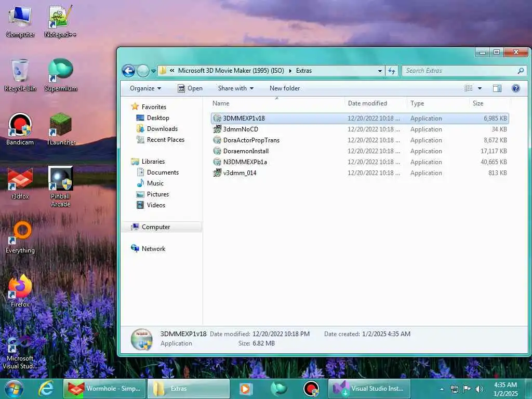Open the Notepad++ desktop shortcut
The image size is (532, 399).
coord(60,22)
